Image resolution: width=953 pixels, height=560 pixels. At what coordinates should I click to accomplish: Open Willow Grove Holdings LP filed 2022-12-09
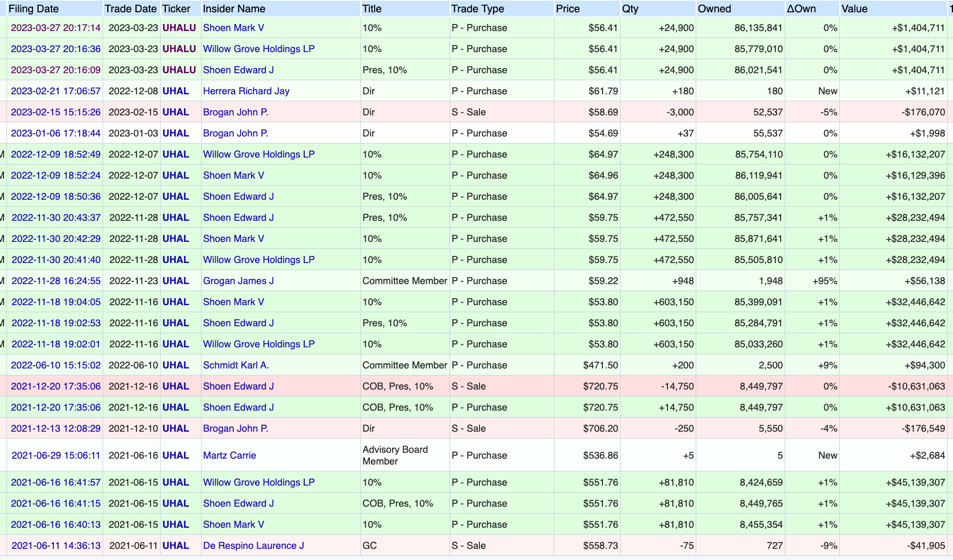258,154
